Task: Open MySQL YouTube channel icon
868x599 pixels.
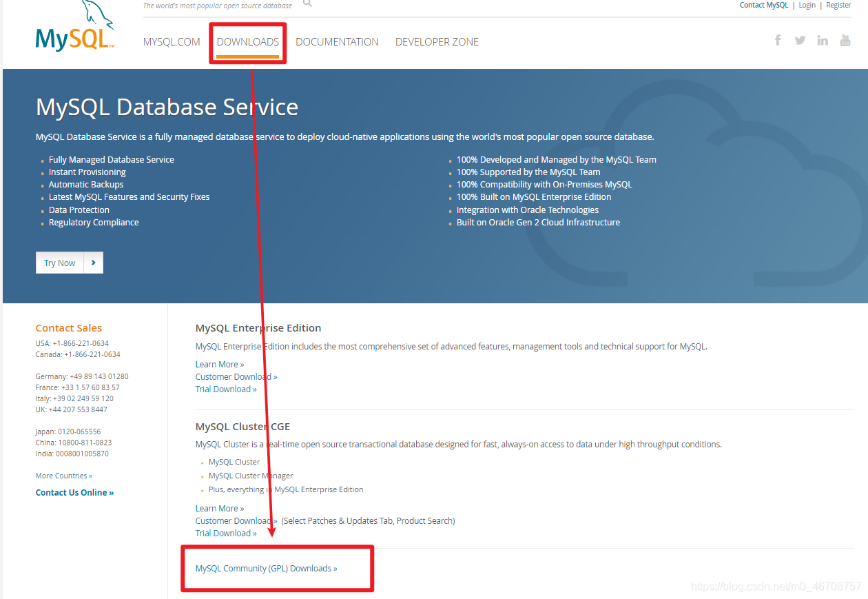Action: (845, 41)
